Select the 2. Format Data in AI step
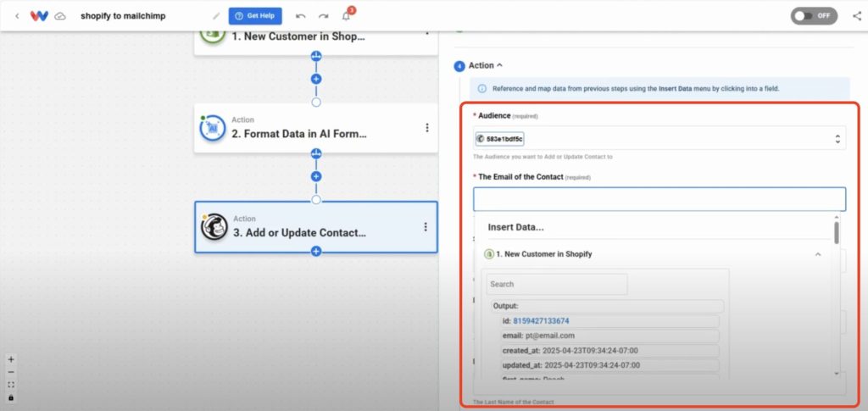The image size is (868, 411). point(315,128)
